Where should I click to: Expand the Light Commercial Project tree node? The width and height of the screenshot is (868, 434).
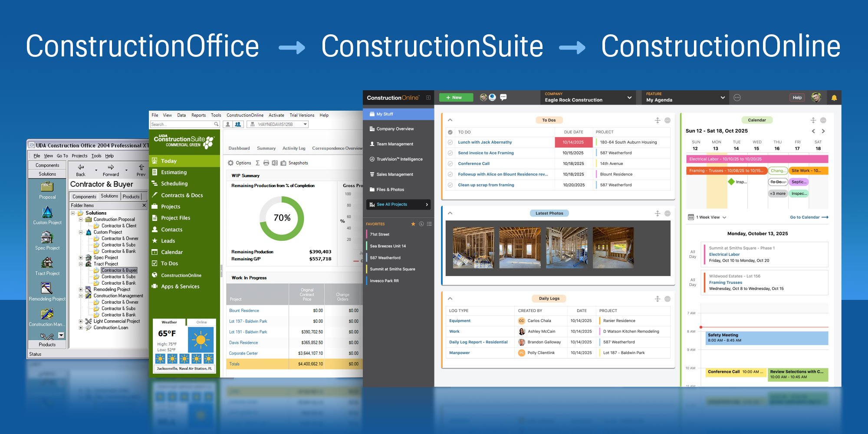(81, 322)
